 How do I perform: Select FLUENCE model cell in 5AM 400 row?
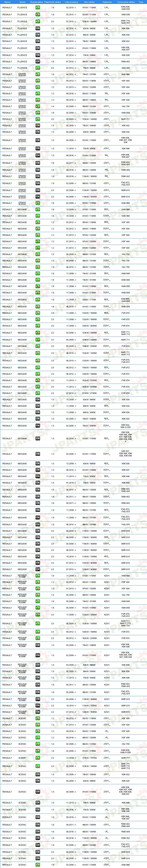[x=22, y=68]
